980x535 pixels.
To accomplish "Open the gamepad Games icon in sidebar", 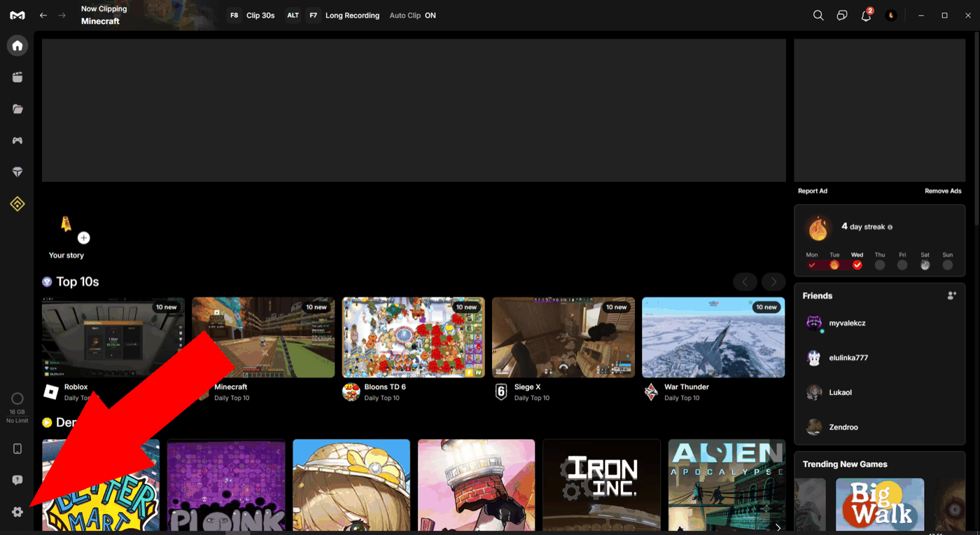I will (x=17, y=141).
